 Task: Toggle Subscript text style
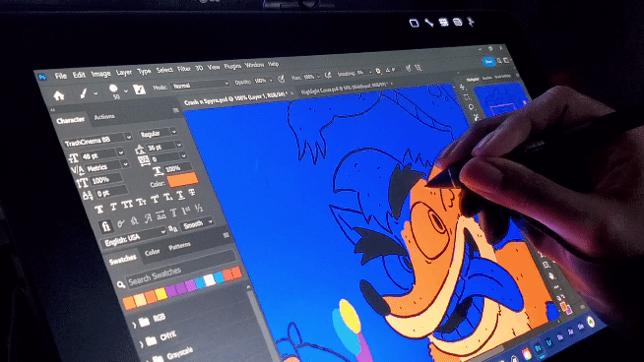[x=168, y=198]
